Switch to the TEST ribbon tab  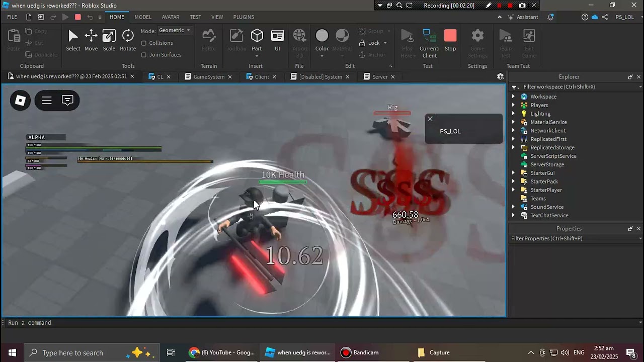(x=195, y=17)
